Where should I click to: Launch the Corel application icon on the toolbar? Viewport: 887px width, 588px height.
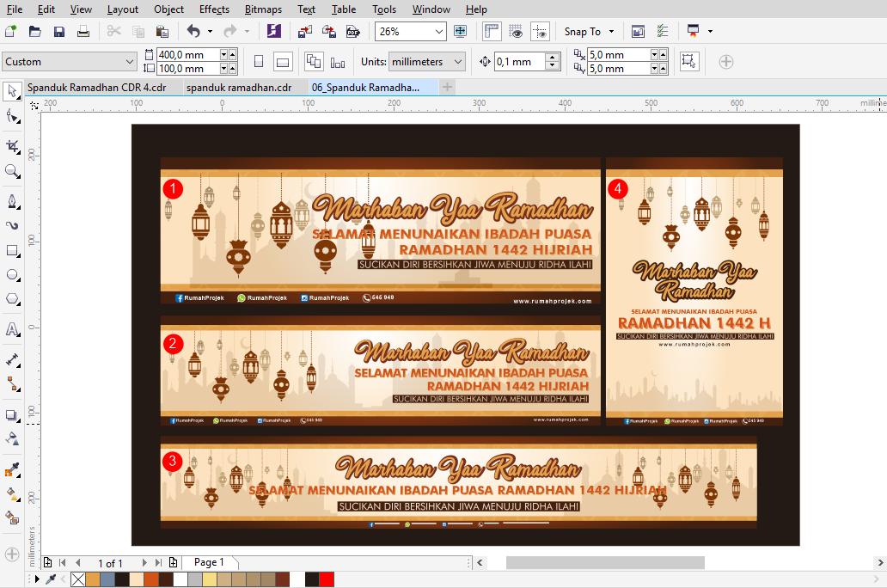[274, 31]
